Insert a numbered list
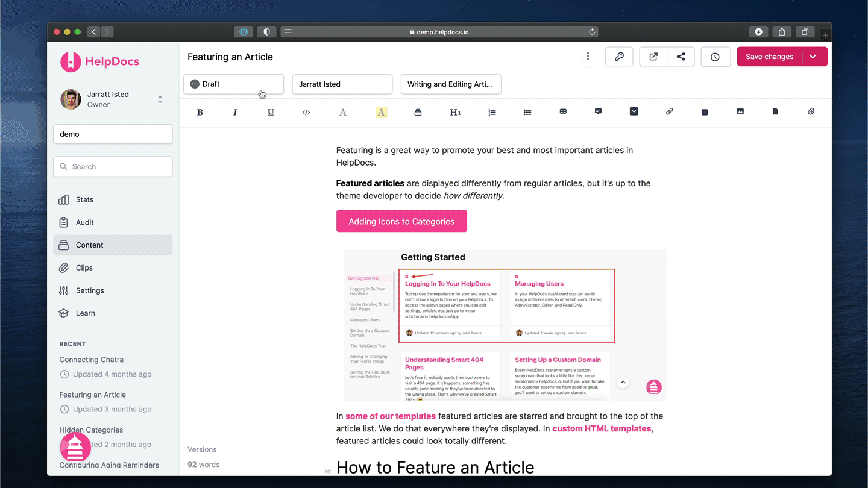Screen dimensions: 868x488 [492, 112]
